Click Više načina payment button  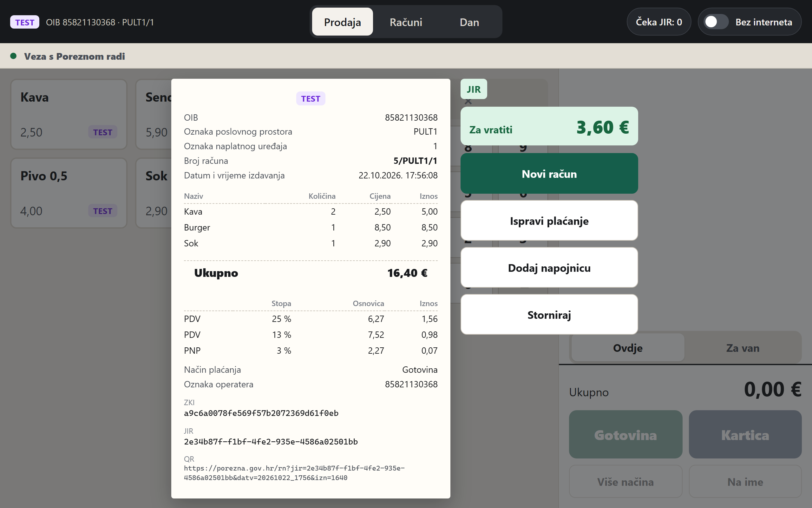(625, 481)
